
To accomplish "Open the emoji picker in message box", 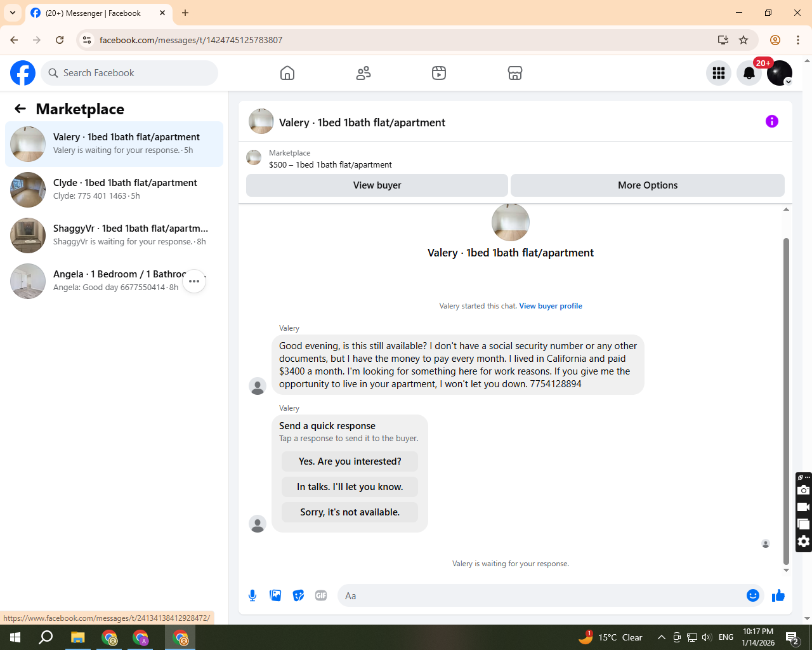I will pos(753,595).
